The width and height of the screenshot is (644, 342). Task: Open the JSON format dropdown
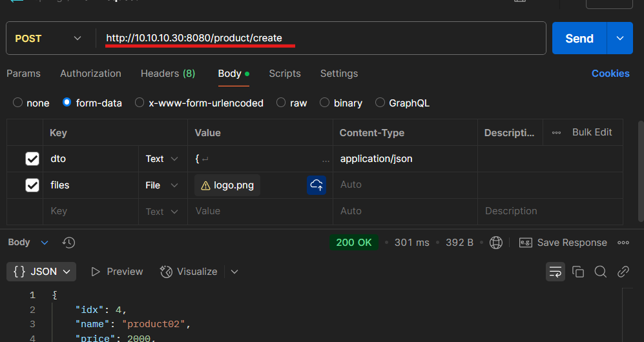[41, 272]
